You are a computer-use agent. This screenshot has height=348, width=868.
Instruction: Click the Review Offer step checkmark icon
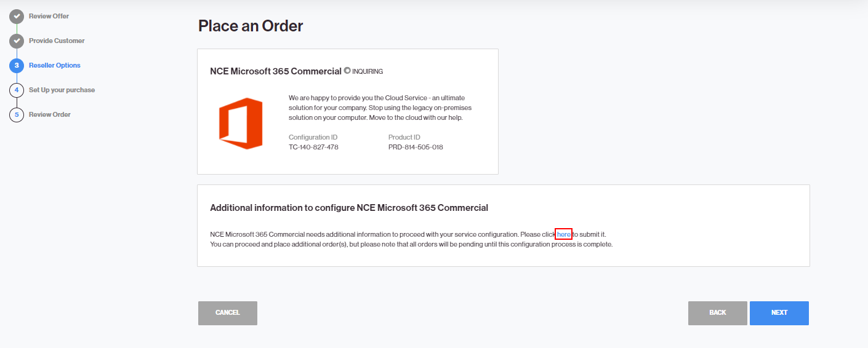click(x=17, y=17)
